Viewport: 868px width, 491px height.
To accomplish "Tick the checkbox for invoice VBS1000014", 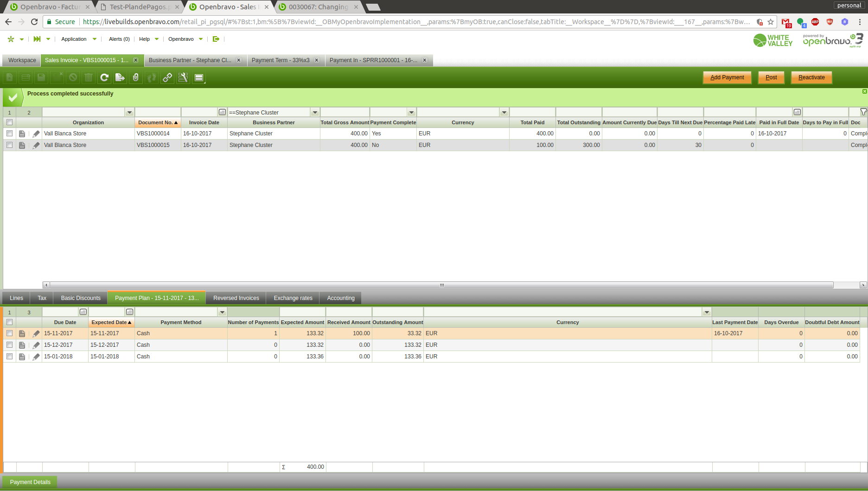I will pyautogui.click(x=9, y=134).
